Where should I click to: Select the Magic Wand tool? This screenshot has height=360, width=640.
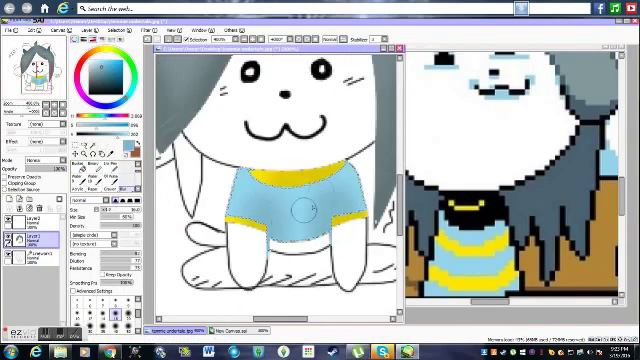pyautogui.click(x=93, y=145)
